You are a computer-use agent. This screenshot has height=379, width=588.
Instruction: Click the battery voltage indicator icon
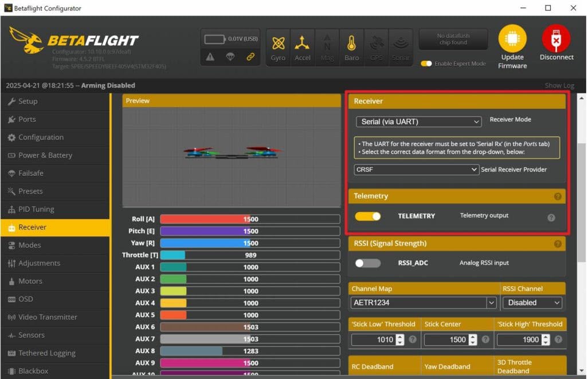214,39
